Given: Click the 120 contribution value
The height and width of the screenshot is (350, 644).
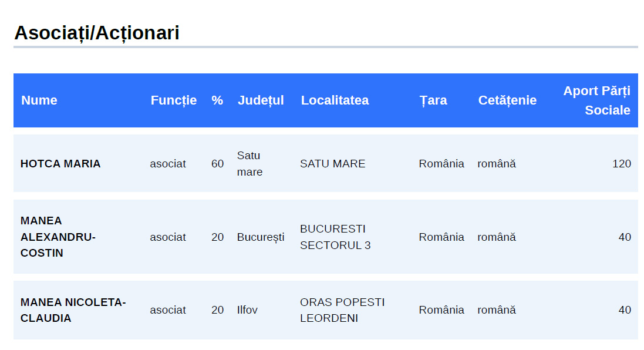Looking at the screenshot, I should pyautogui.click(x=621, y=164).
